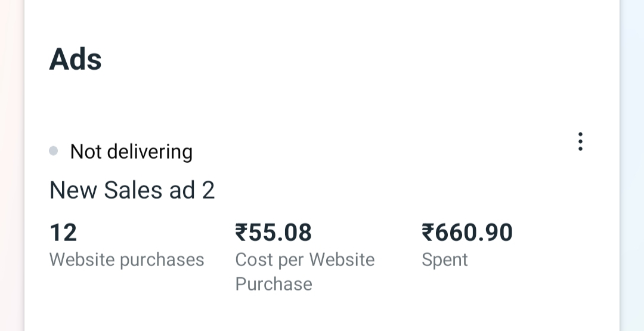Click the grey status dot before Not delivering
Screen dimensions: 644x331
click(54, 151)
